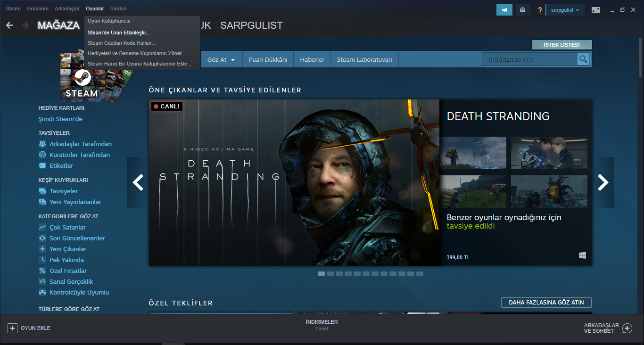
Task: Click the Özel Fırsatlar percent icon
Action: click(x=42, y=271)
